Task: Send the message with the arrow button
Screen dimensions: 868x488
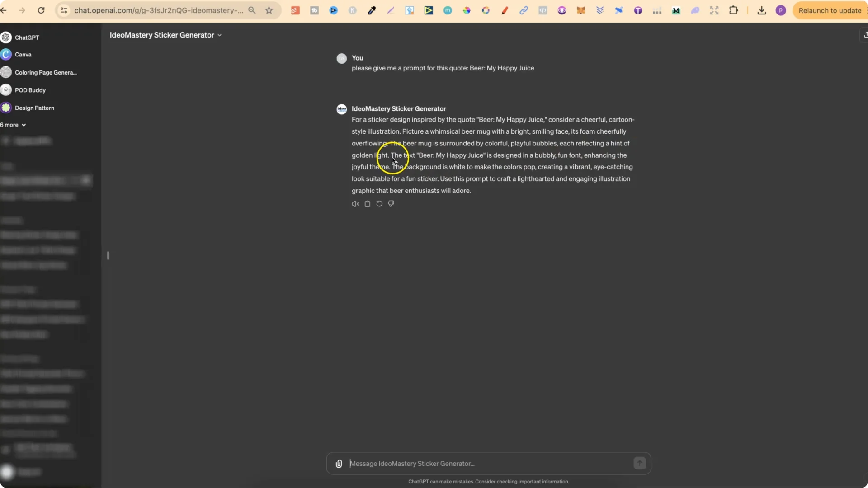Action: tap(639, 463)
